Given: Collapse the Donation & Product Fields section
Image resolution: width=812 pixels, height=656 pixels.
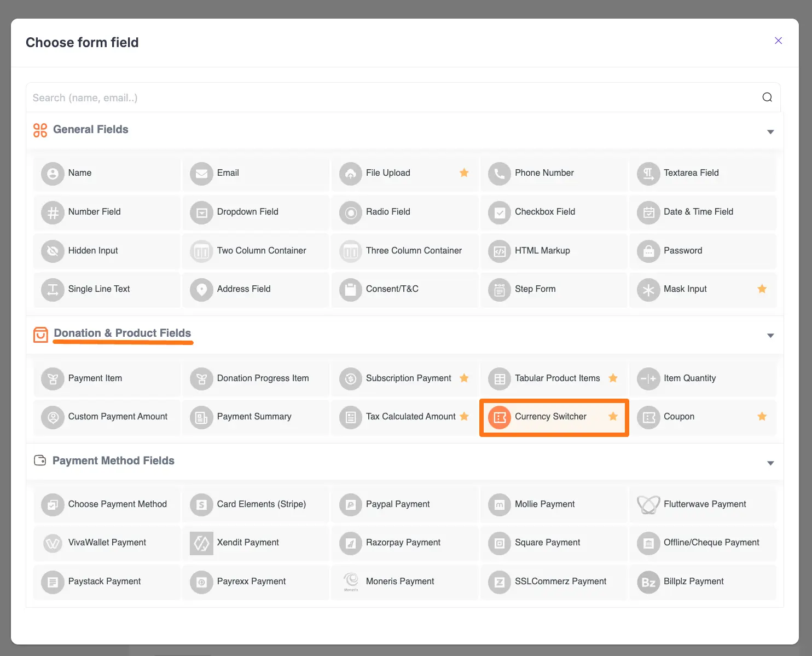Looking at the screenshot, I should point(770,335).
